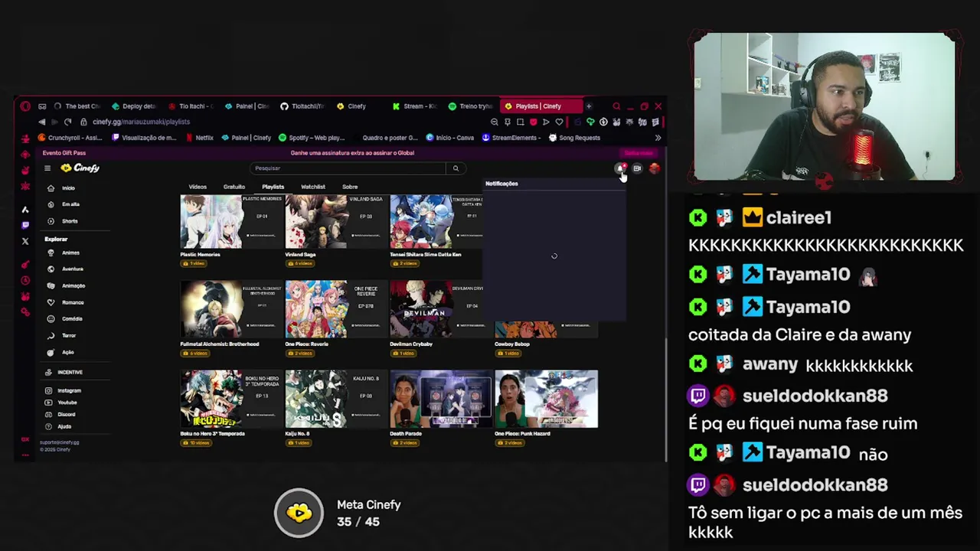The height and width of the screenshot is (551, 980).
Task: Click the zoom-out magnifier toolbar icon
Action: [495, 122]
